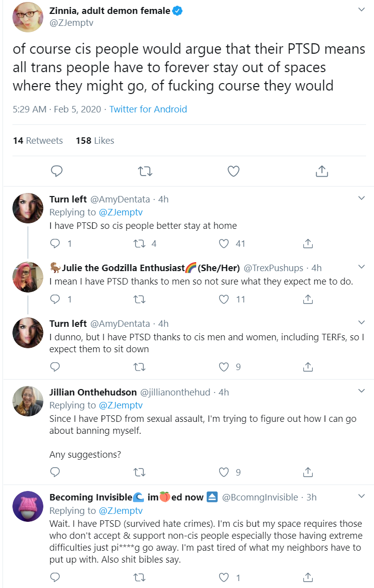Reply to Jillian Onthehudson's tweet
Screen dimensions: 374x588
point(55,472)
